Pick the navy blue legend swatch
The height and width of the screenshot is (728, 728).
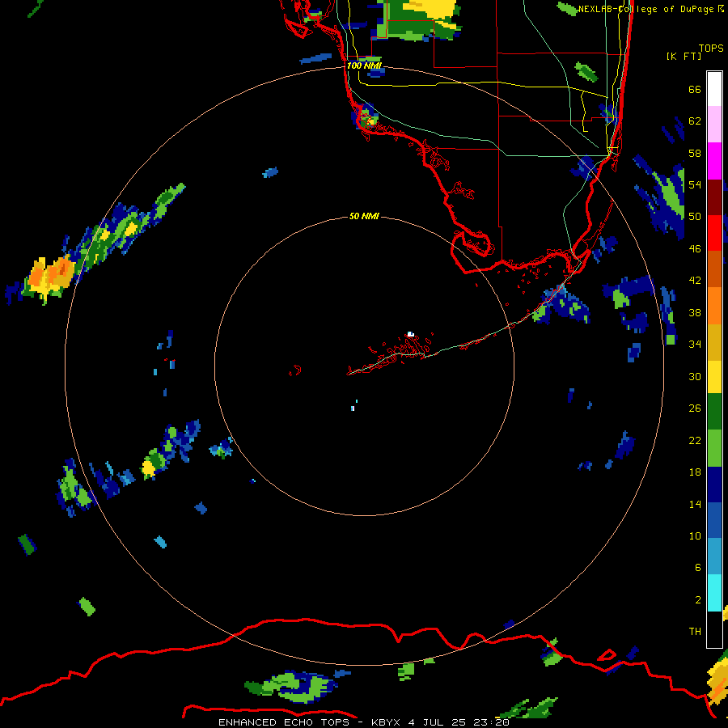714,485
